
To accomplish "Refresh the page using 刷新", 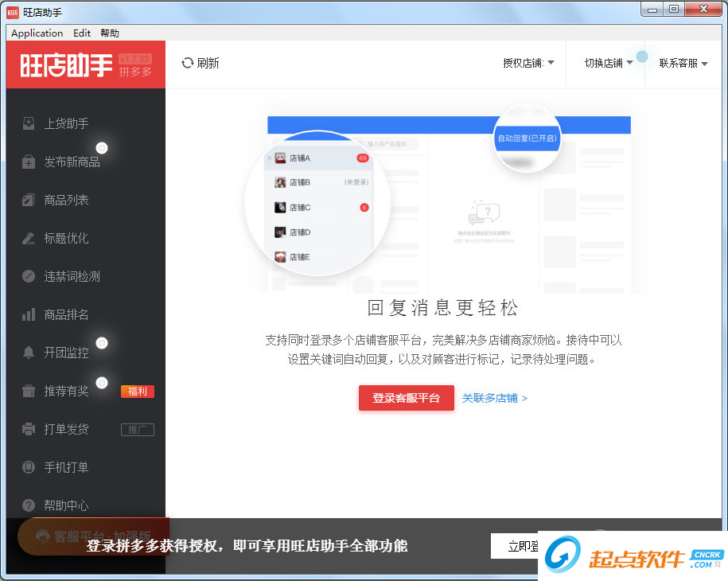I will 200,63.
